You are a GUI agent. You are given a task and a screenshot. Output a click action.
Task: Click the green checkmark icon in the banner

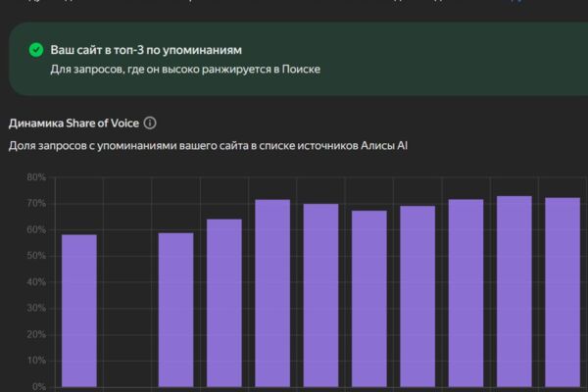coord(36,50)
